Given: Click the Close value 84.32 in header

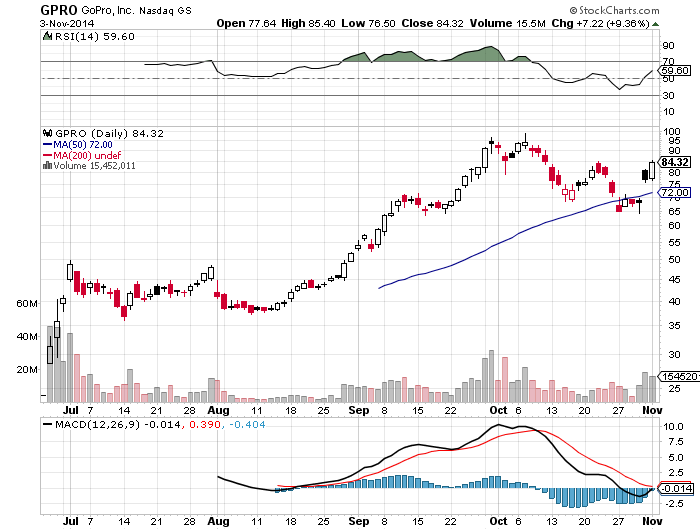Looking at the screenshot, I should (450, 23).
